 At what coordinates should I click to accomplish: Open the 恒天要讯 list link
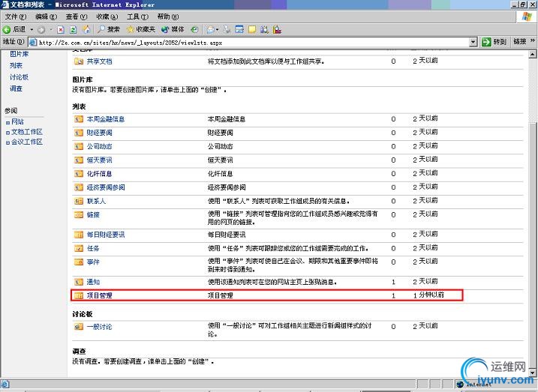(x=99, y=160)
